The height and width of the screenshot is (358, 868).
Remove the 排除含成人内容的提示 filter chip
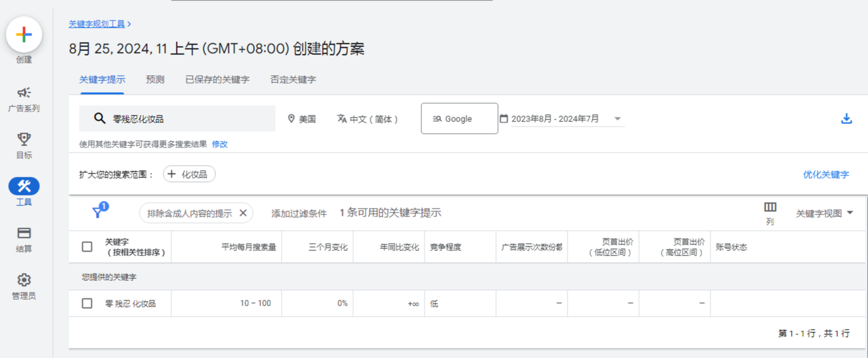[243, 213]
